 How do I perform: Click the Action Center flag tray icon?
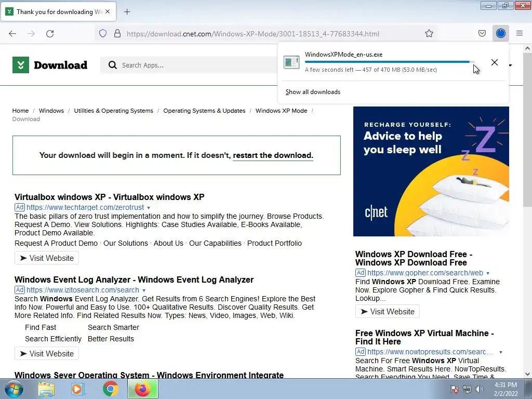(x=454, y=389)
